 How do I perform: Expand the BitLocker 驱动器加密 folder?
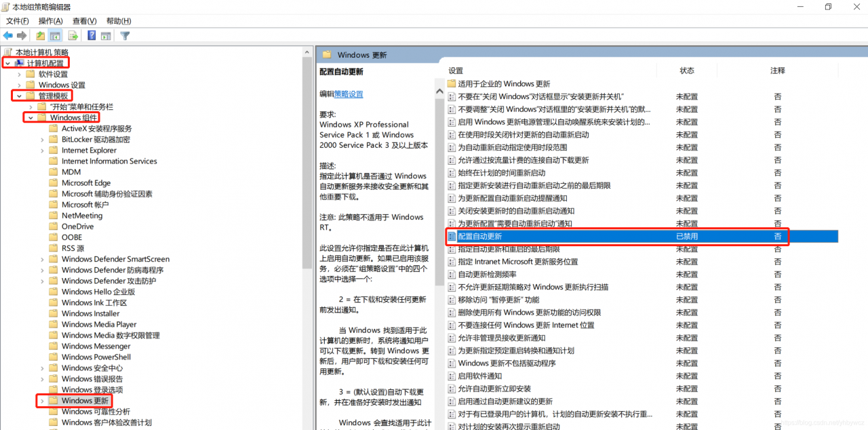[42, 140]
